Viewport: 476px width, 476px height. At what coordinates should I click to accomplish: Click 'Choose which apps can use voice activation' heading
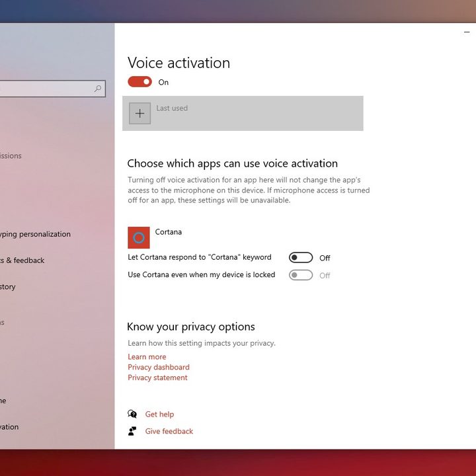click(x=233, y=163)
